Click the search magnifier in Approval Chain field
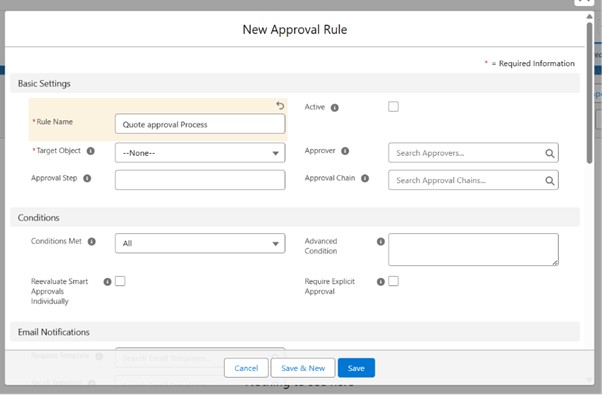 pos(549,180)
